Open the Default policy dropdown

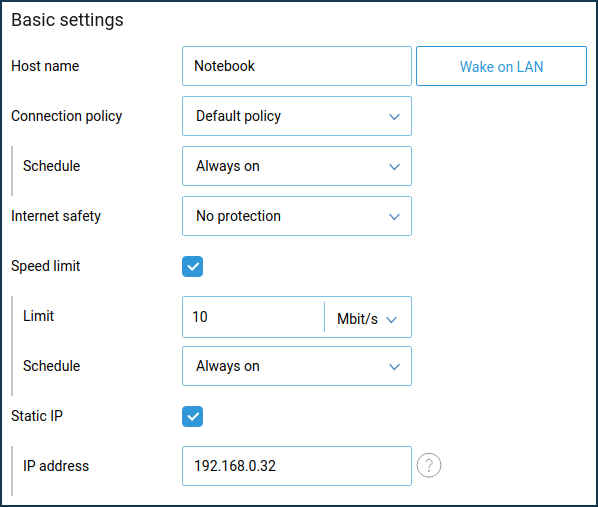pos(297,116)
